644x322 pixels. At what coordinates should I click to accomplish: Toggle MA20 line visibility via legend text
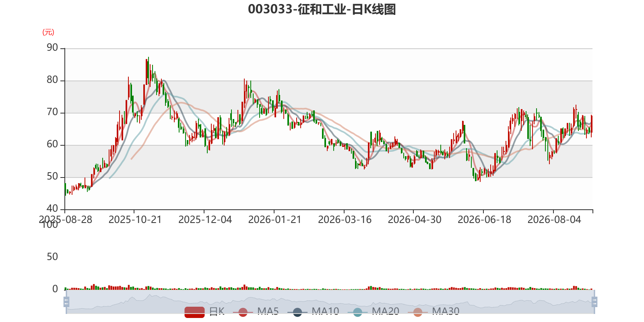click(x=386, y=312)
